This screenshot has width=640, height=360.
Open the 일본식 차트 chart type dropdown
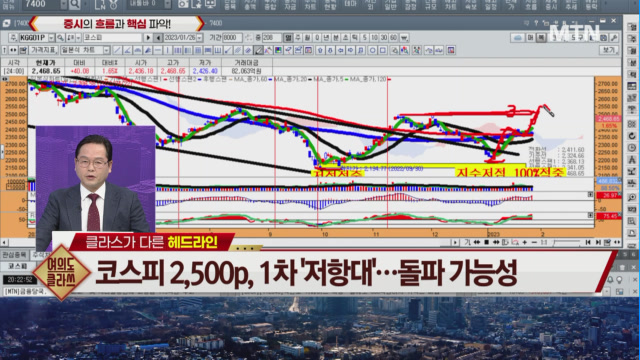106,50
